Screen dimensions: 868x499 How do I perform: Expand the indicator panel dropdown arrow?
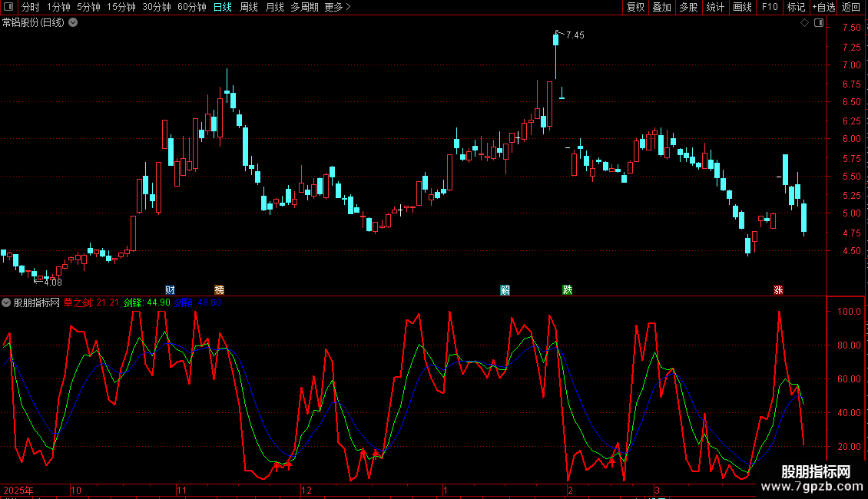pyautogui.click(x=6, y=302)
